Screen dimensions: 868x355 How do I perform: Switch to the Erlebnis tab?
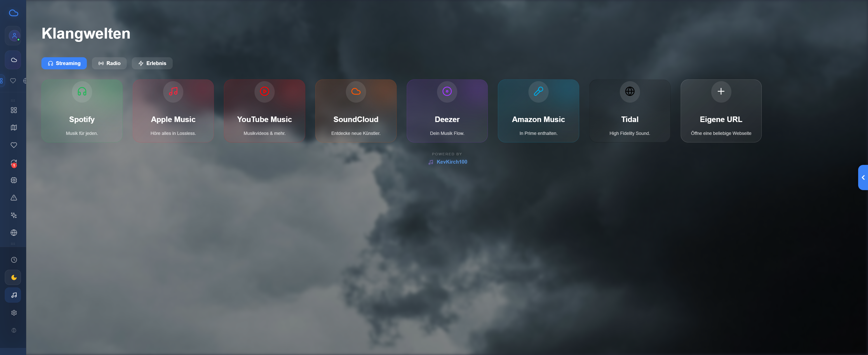(152, 63)
